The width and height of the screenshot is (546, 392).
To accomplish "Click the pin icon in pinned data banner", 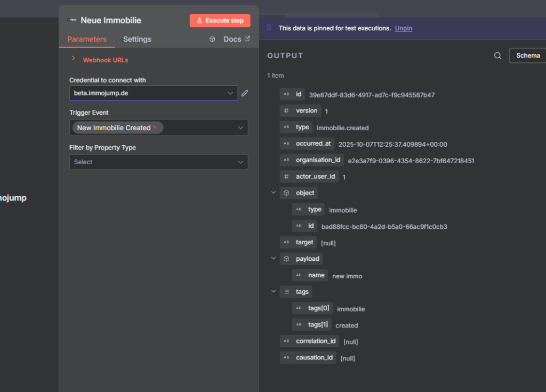I will [x=269, y=28].
